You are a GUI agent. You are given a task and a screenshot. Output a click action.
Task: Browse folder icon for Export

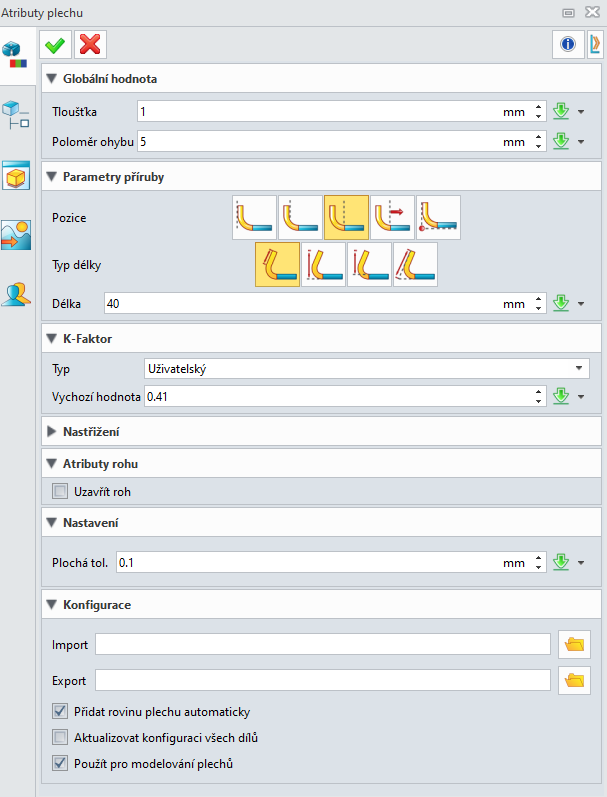[x=574, y=680]
